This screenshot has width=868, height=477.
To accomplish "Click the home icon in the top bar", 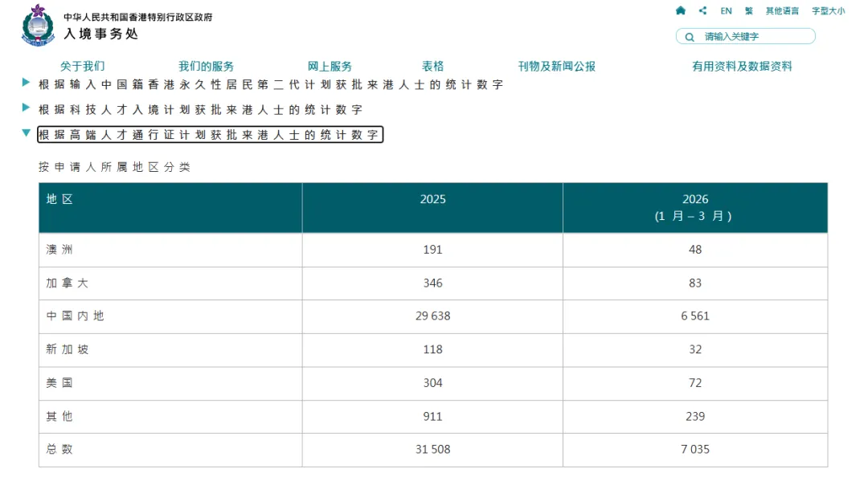I will click(x=681, y=10).
